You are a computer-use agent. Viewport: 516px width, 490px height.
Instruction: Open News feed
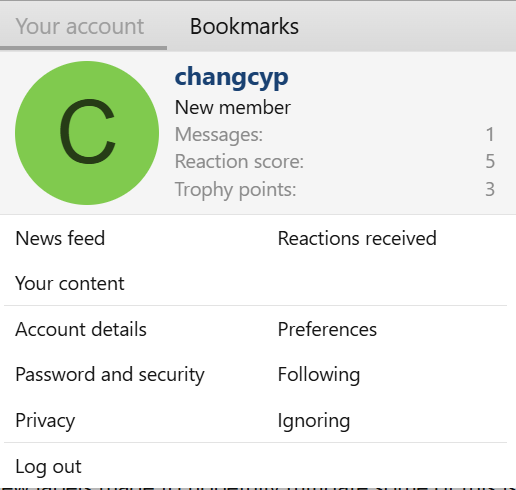tap(60, 238)
